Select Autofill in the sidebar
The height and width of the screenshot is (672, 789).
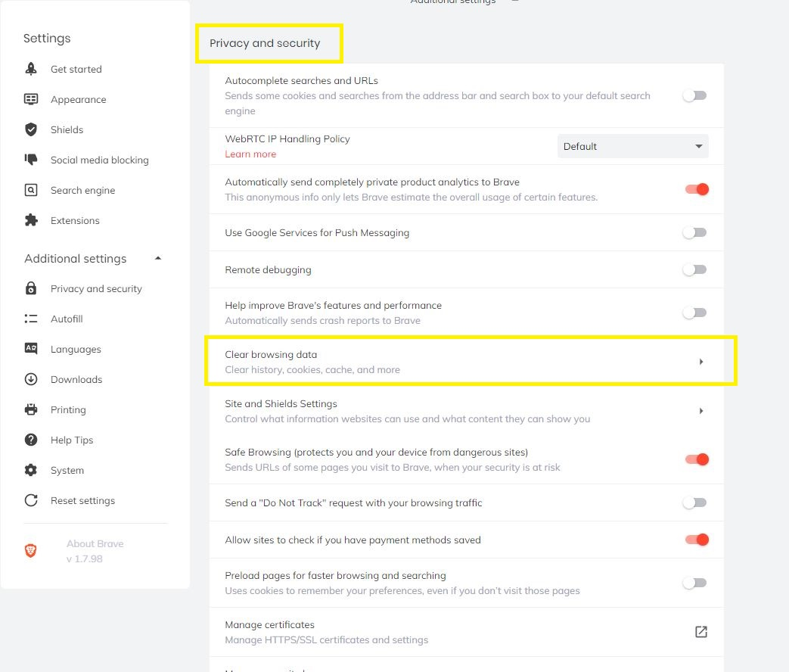pos(67,319)
